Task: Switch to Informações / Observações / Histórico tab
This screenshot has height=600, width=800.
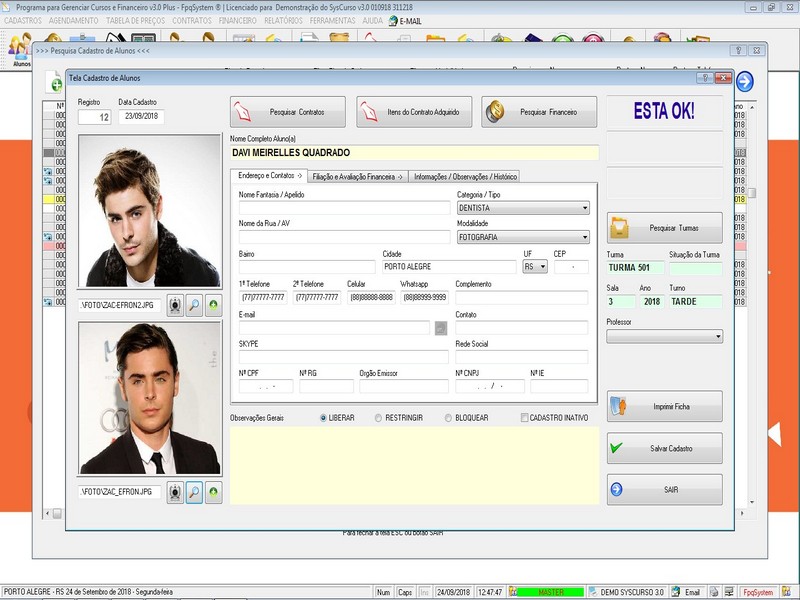Action: pyautogui.click(x=465, y=177)
